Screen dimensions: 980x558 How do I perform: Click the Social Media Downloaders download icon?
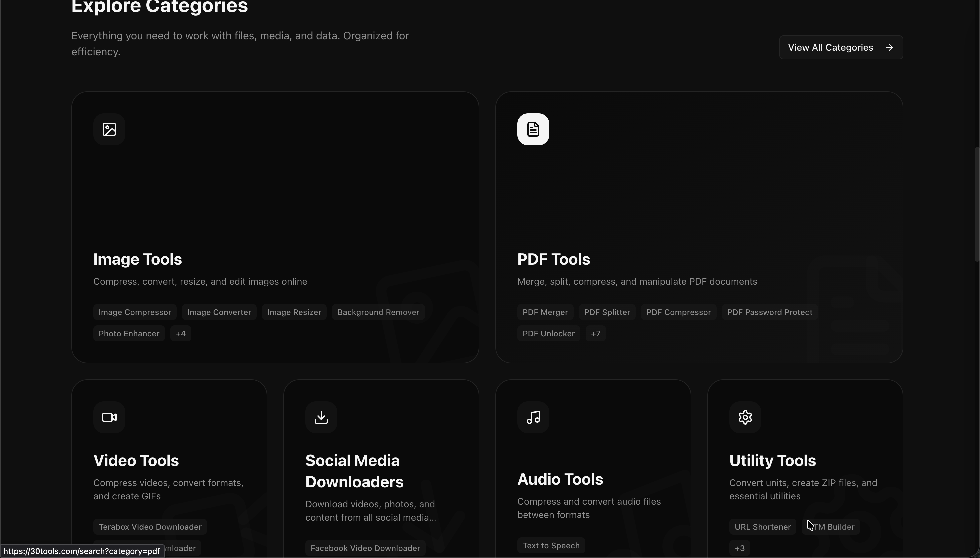(x=321, y=417)
